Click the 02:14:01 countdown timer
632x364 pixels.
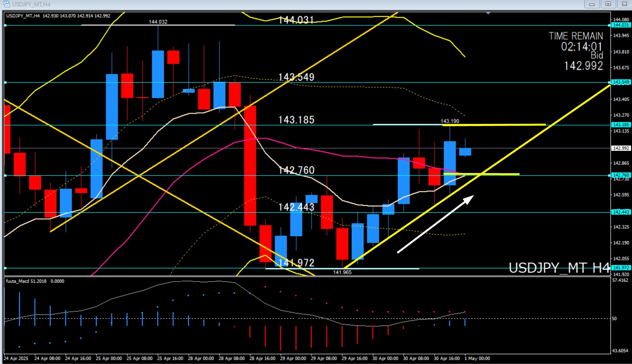click(582, 47)
